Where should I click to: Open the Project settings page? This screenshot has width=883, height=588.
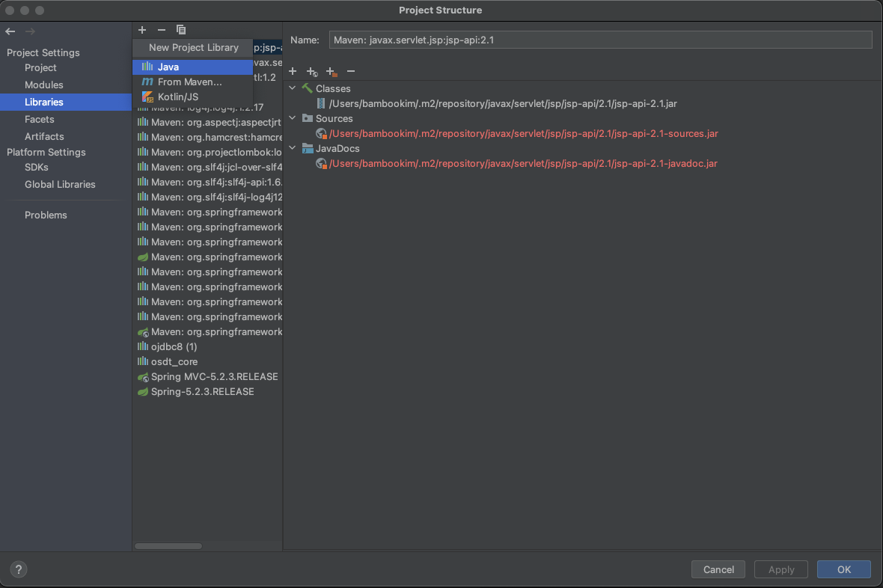(40, 67)
